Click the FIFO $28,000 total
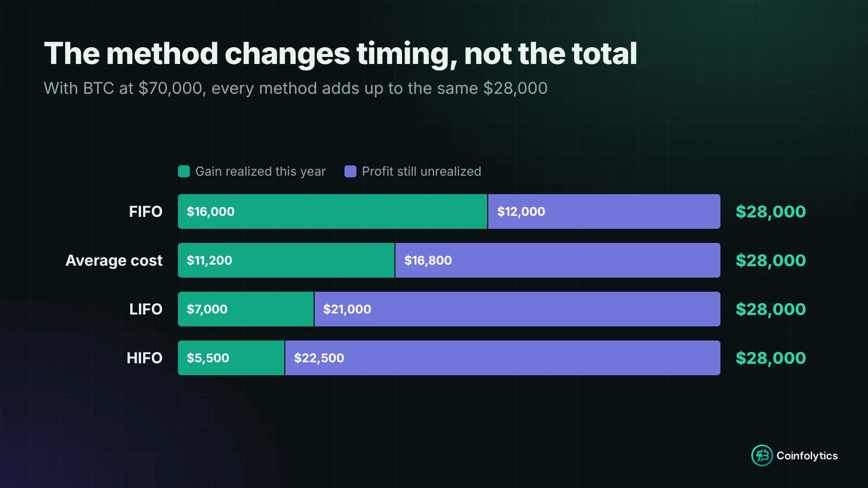Screen dimensions: 868x488 tap(770, 211)
